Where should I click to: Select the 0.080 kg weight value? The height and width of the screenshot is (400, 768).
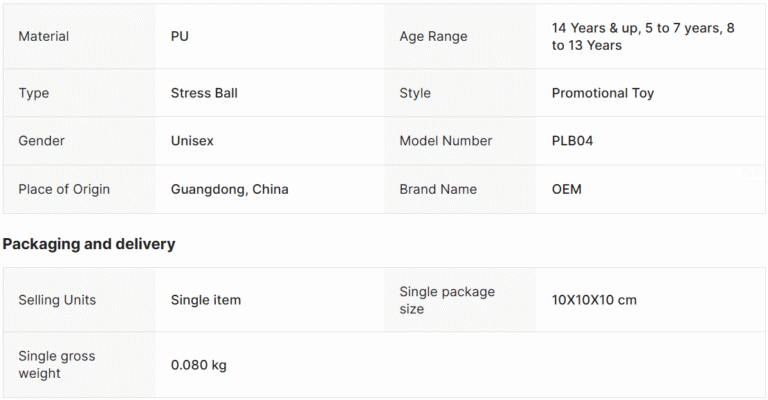pos(199,365)
